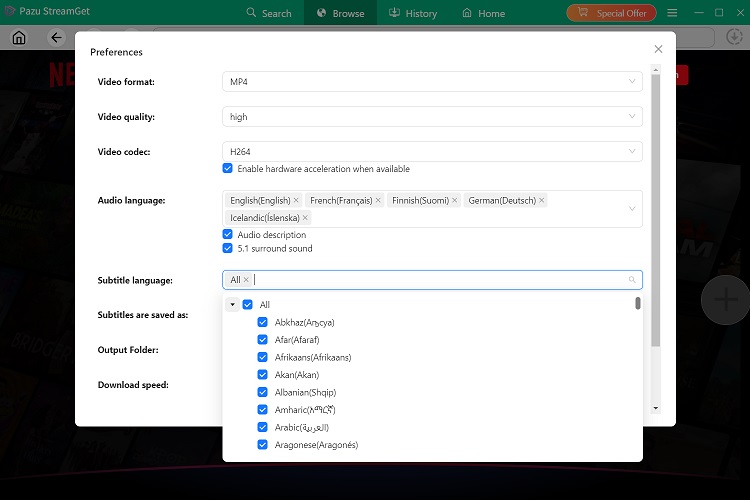Click the Preferences dialog scrollbar thumb
The height and width of the screenshot is (500, 750).
656,211
